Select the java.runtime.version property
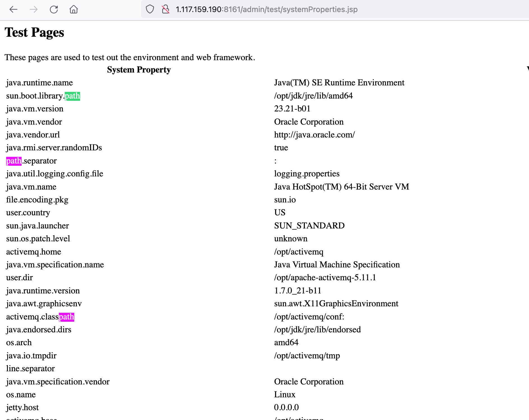The image size is (529, 420). point(43,291)
